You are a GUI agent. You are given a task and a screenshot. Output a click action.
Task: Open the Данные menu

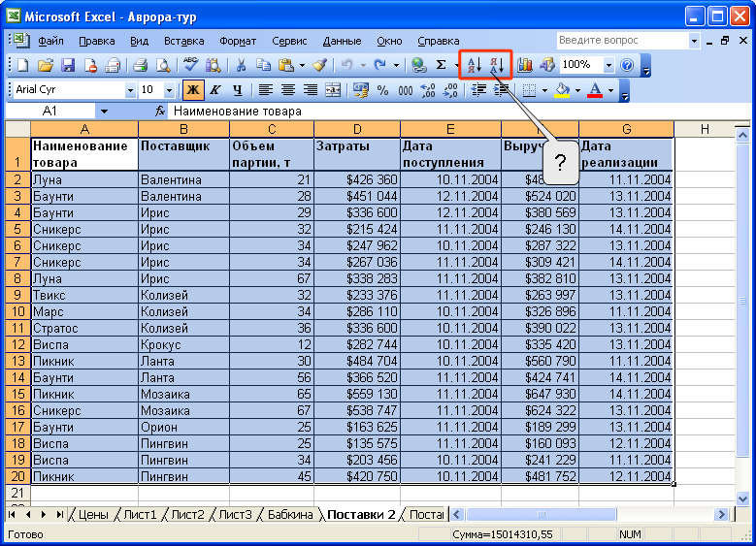[342, 41]
